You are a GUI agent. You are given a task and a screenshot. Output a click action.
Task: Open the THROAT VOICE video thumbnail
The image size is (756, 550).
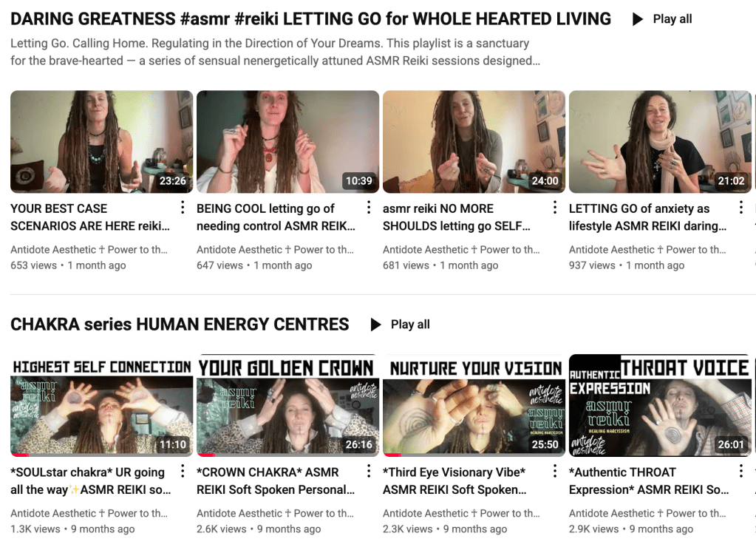click(660, 405)
